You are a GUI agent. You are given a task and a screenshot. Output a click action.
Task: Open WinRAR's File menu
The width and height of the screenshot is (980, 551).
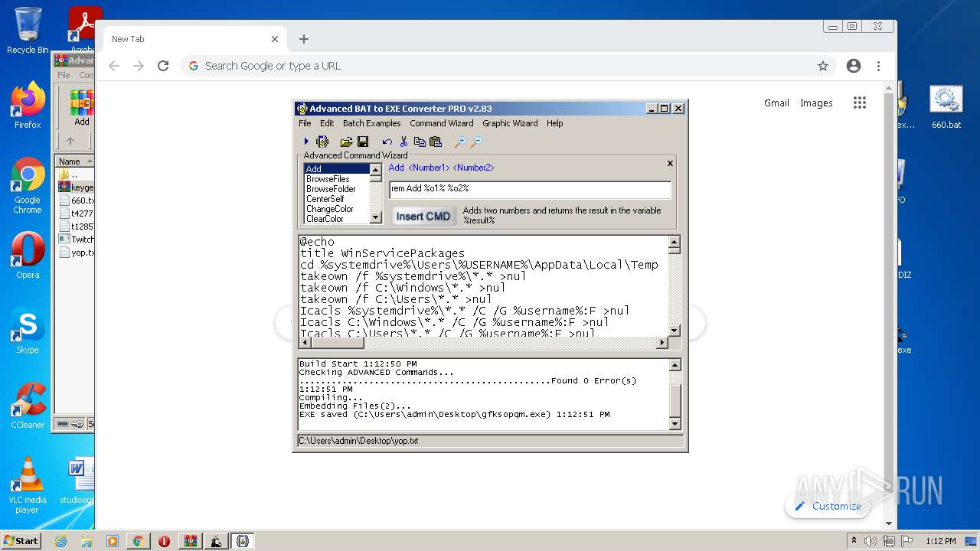pyautogui.click(x=64, y=75)
